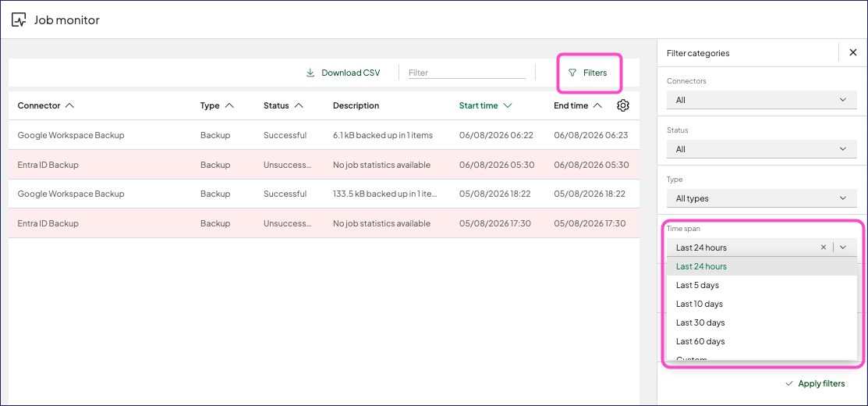The image size is (868, 406).
Task: Click the Filters label
Action: point(595,73)
